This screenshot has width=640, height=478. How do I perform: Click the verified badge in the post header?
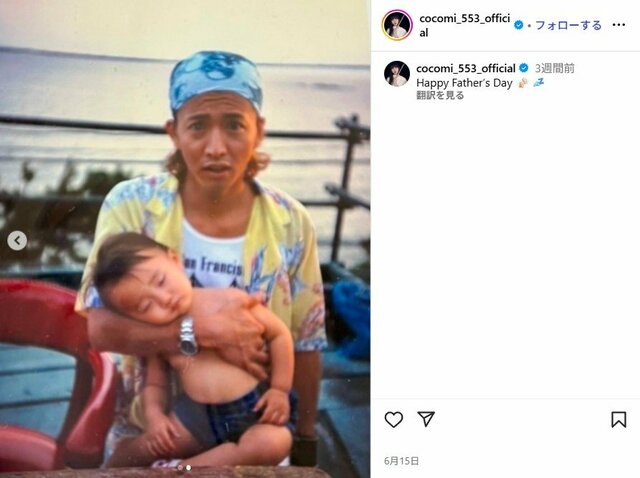click(518, 25)
